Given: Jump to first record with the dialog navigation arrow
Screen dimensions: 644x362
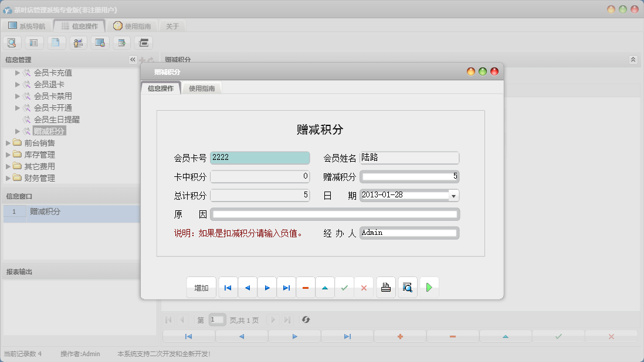Looking at the screenshot, I should point(228,287).
